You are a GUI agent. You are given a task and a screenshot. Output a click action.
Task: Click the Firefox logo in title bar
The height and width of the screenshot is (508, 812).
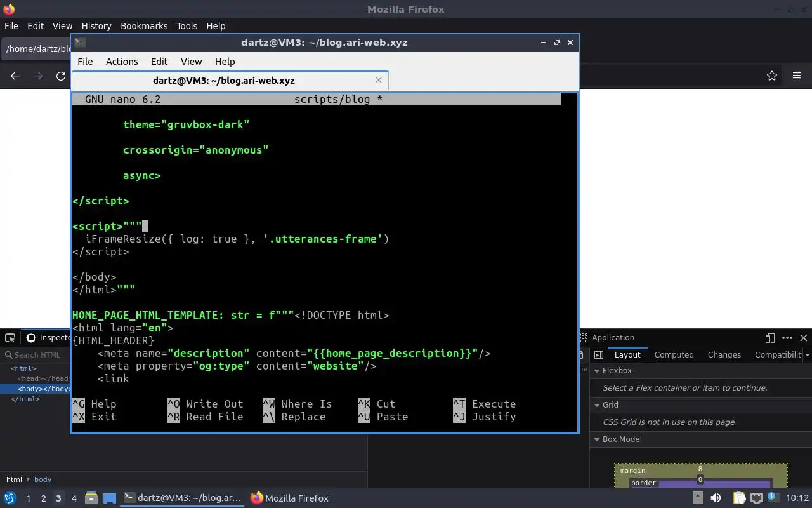tap(9, 9)
